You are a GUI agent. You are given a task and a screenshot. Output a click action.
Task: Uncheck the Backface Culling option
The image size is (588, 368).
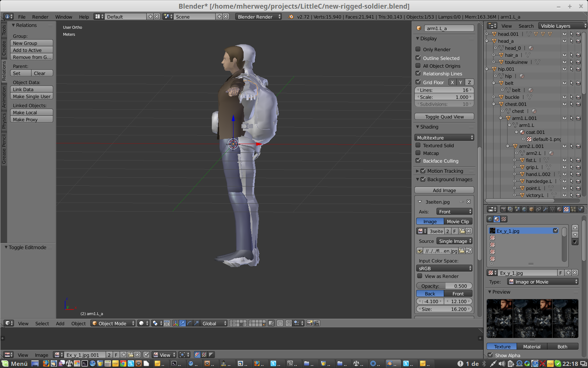pyautogui.click(x=418, y=161)
